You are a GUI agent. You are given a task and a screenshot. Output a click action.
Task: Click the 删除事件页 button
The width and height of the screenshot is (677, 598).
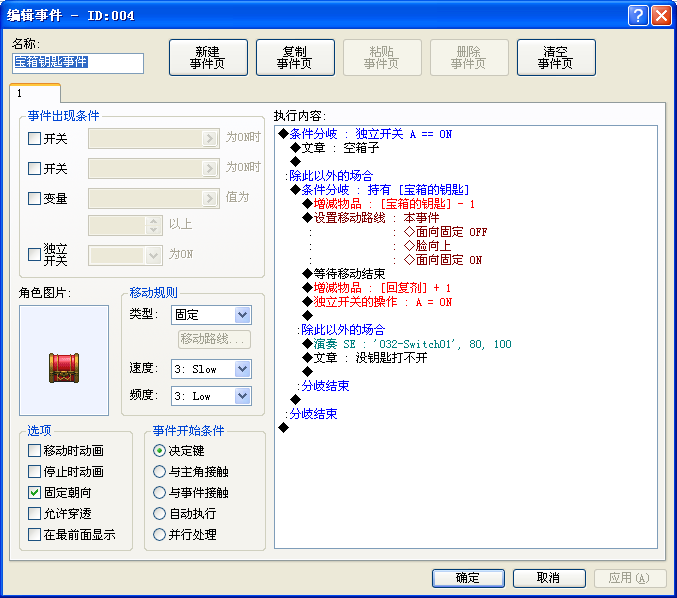(469, 57)
